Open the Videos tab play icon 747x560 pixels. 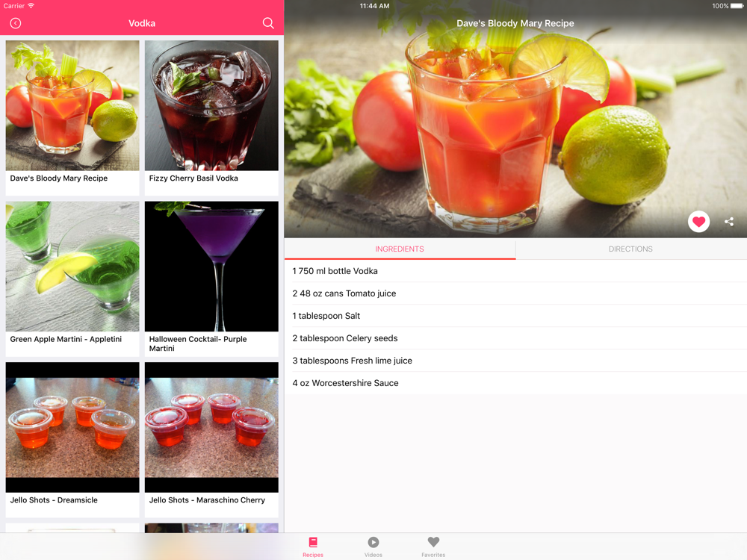(373, 542)
